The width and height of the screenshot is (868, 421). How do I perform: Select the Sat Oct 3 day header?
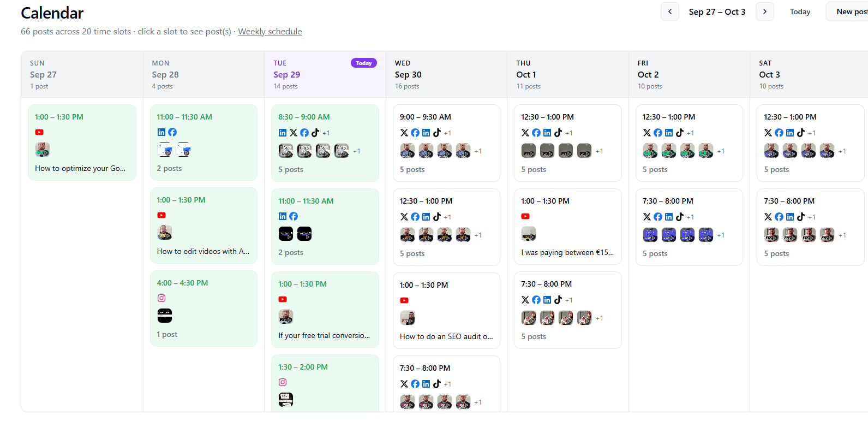[809, 74]
